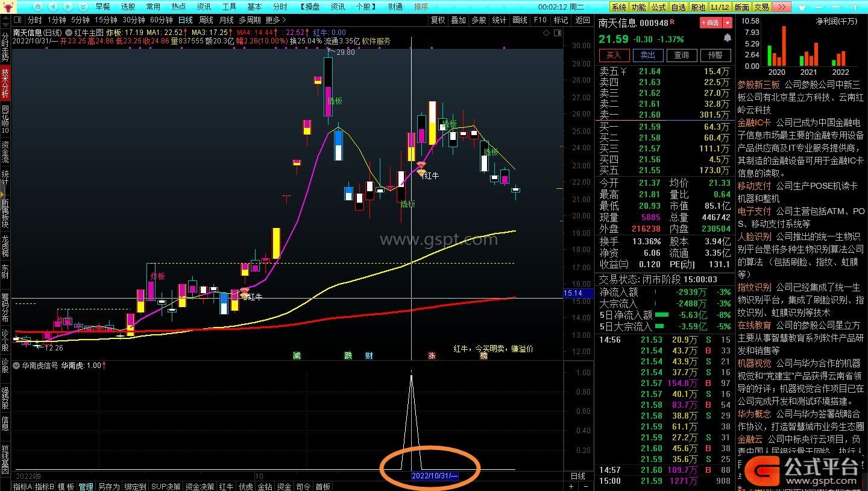The height and width of the screenshot is (491, 868).
Task: Click the 股池 yellow button
Action: click(698, 7)
